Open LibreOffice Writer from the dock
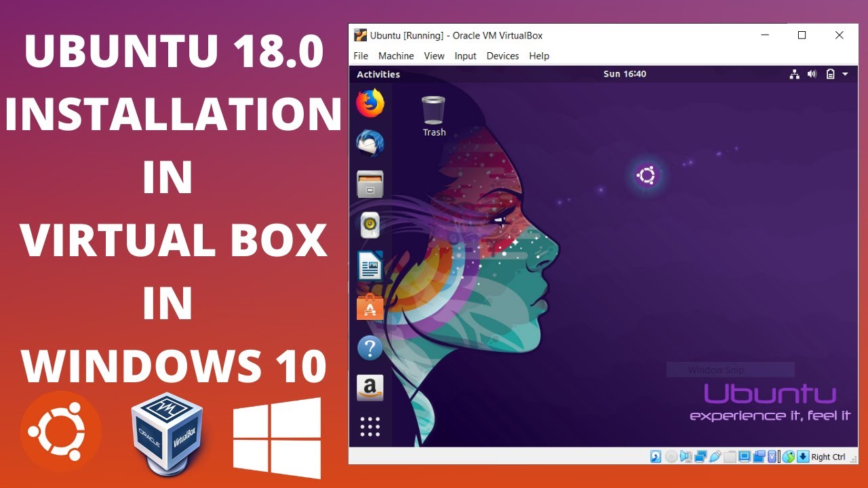Viewport: 868px width, 488px height. 370,266
